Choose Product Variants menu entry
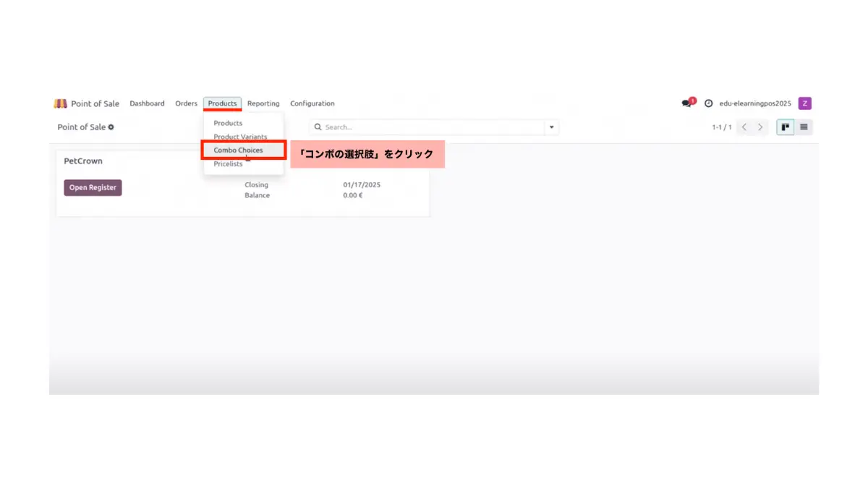The image size is (868, 488). [x=240, y=137]
